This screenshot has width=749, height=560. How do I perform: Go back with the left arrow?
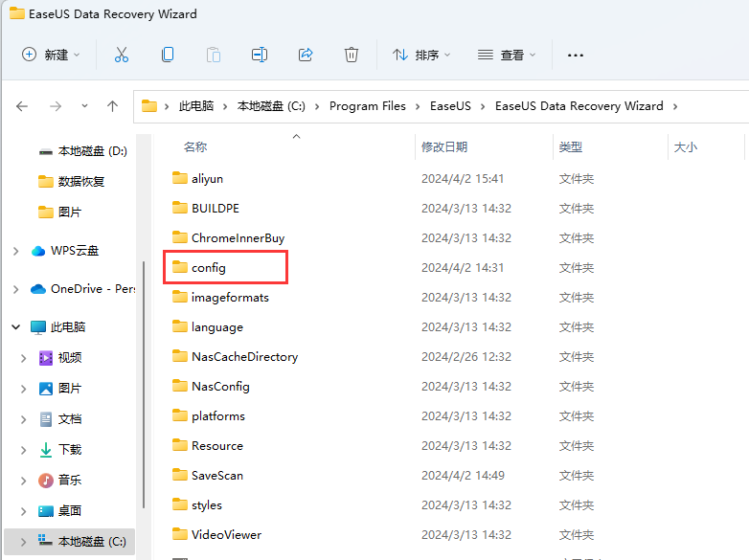point(22,106)
